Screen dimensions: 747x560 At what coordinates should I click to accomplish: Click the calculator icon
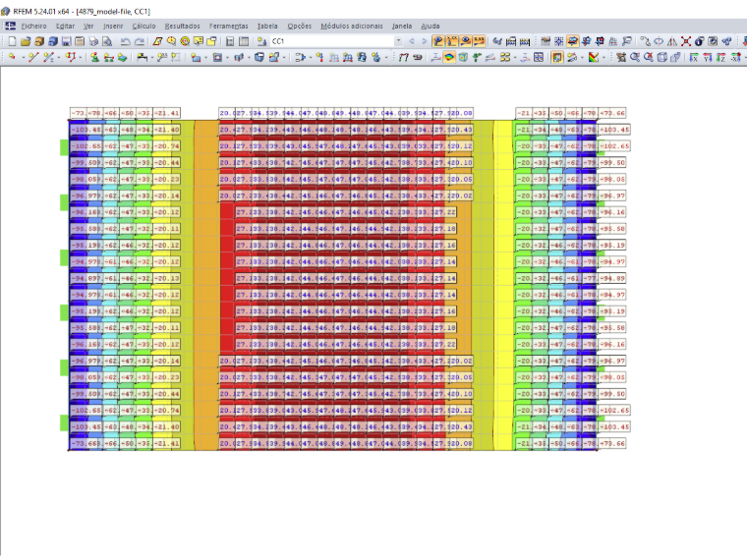point(230,41)
